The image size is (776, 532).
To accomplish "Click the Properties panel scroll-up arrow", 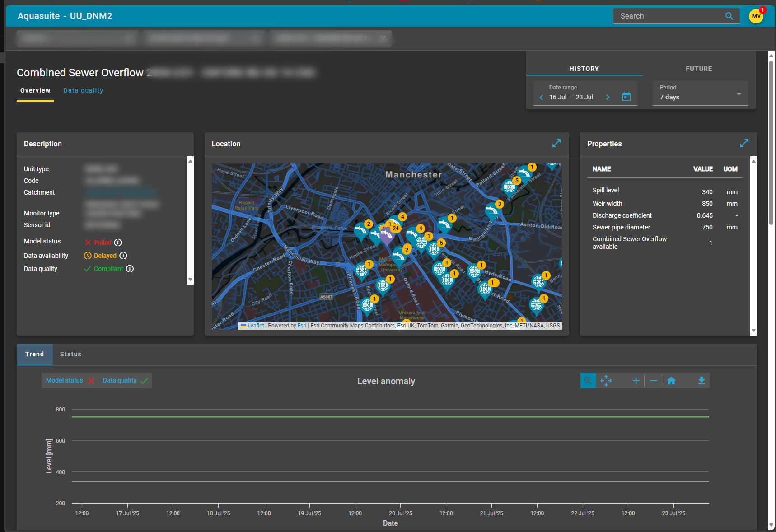I will [753, 161].
